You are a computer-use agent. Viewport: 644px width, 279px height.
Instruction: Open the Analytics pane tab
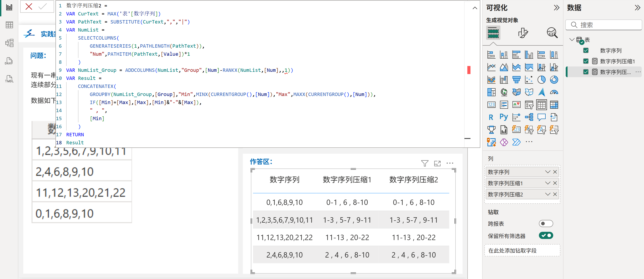[x=552, y=33]
